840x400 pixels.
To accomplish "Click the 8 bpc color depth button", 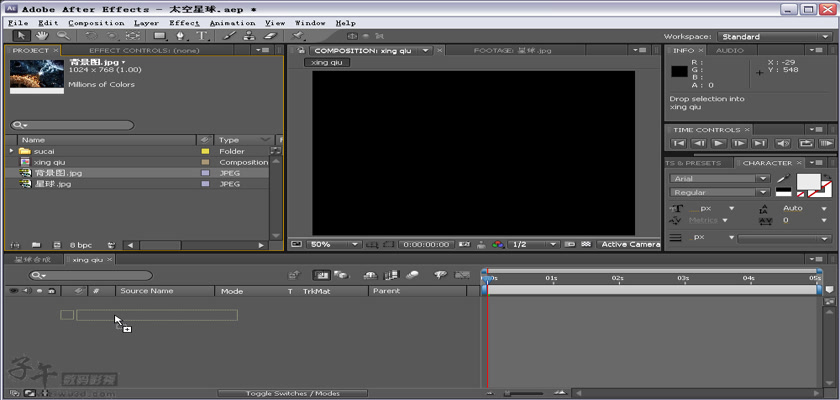I will tap(81, 245).
